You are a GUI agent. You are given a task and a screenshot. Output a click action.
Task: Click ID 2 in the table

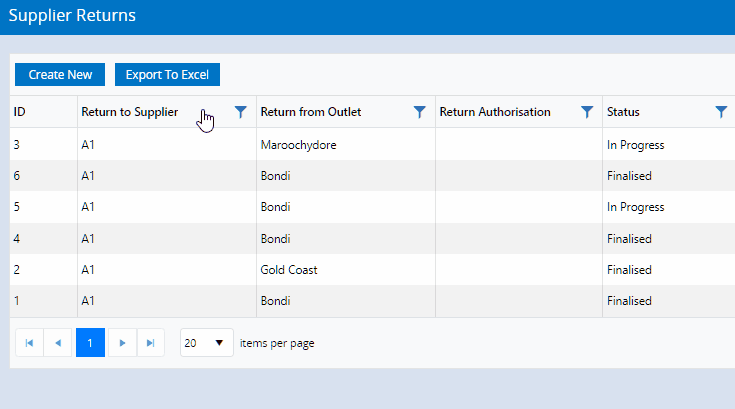point(17,270)
